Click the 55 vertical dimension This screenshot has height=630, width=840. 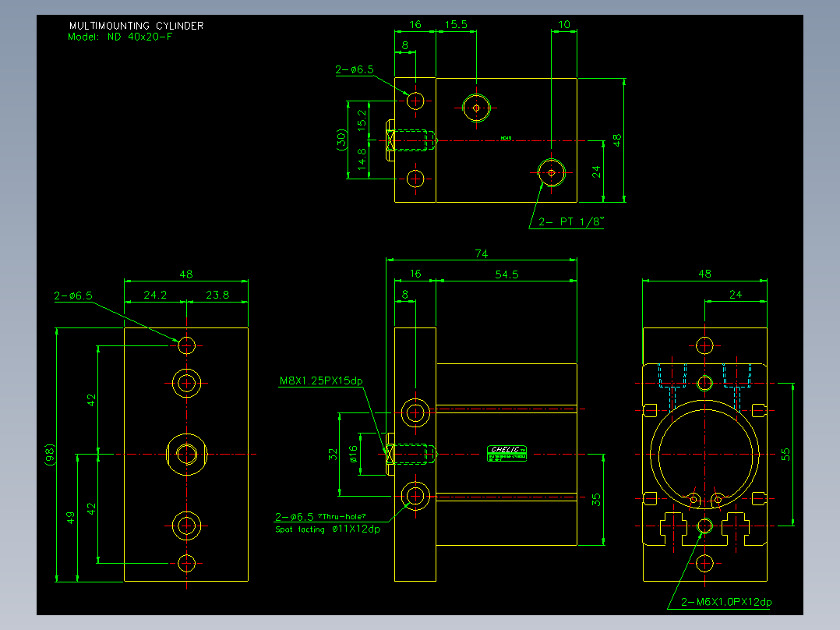[x=785, y=455]
